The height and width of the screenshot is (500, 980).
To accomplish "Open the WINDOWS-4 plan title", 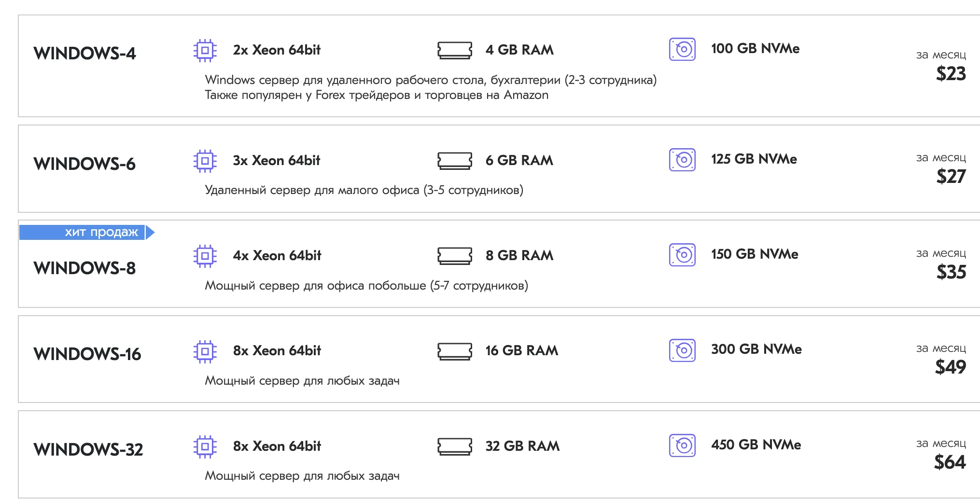I will [84, 53].
